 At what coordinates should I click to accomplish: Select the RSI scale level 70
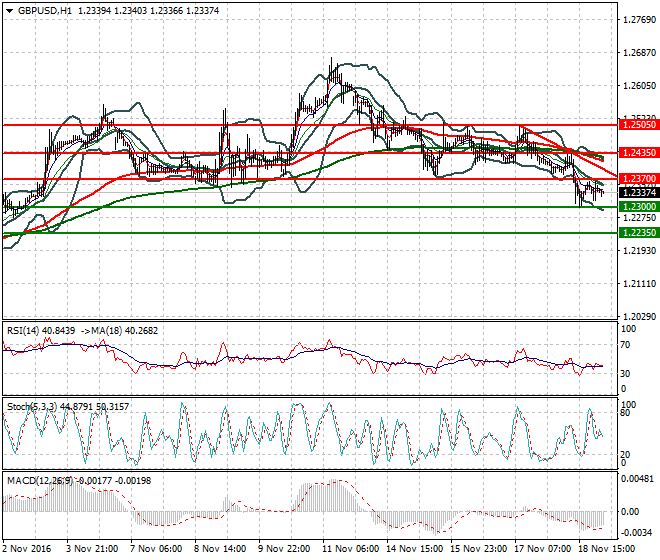coord(626,345)
